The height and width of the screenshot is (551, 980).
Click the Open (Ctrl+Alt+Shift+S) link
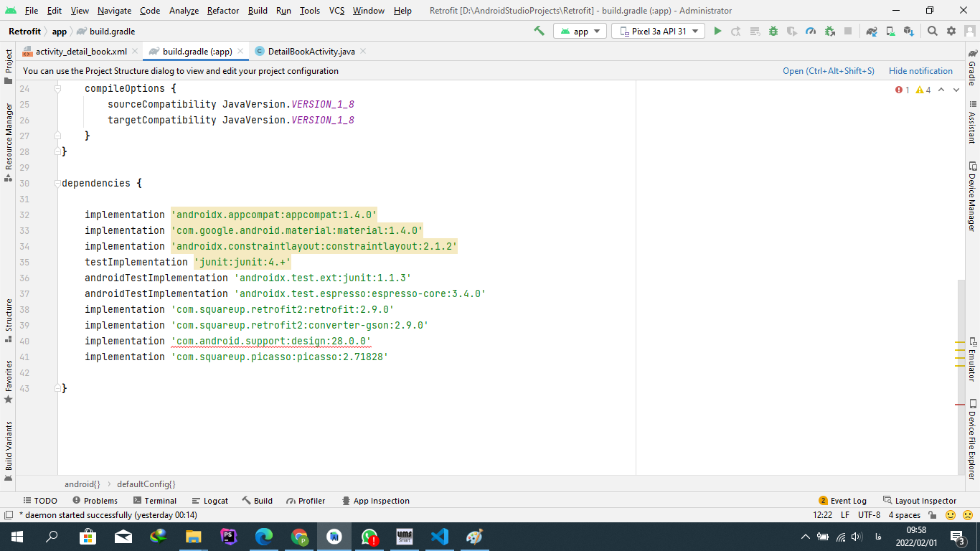(829, 71)
